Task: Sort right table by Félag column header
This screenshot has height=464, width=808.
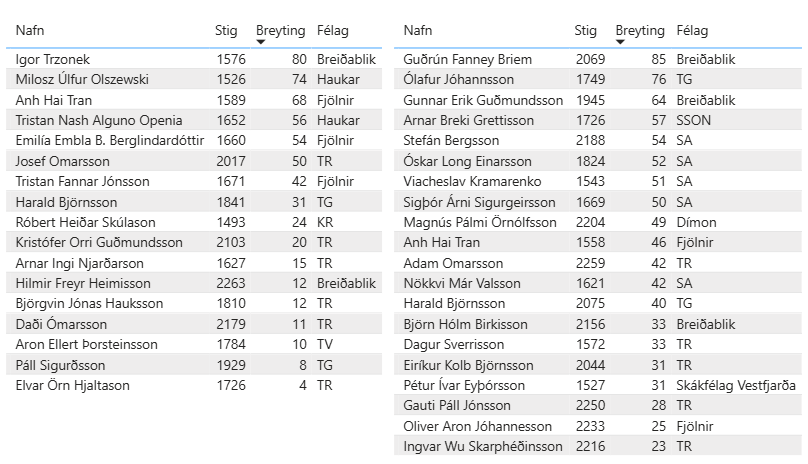Action: 692,31
